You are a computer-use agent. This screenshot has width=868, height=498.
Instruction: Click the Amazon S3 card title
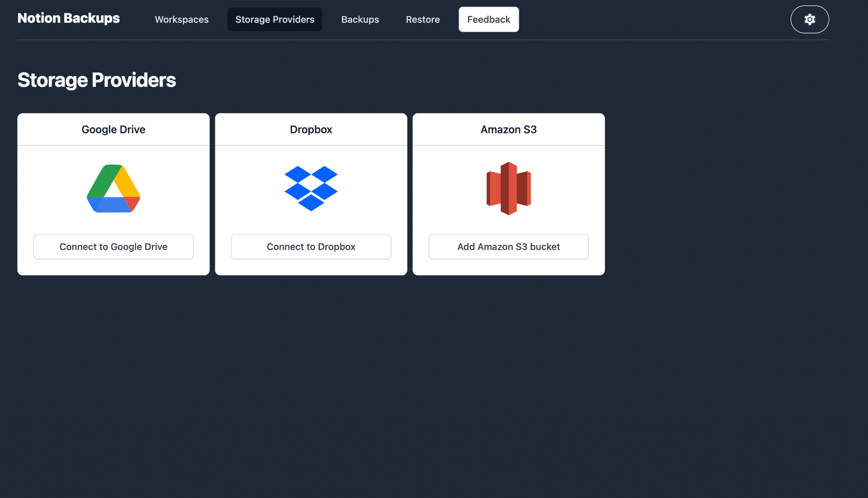pyautogui.click(x=509, y=130)
